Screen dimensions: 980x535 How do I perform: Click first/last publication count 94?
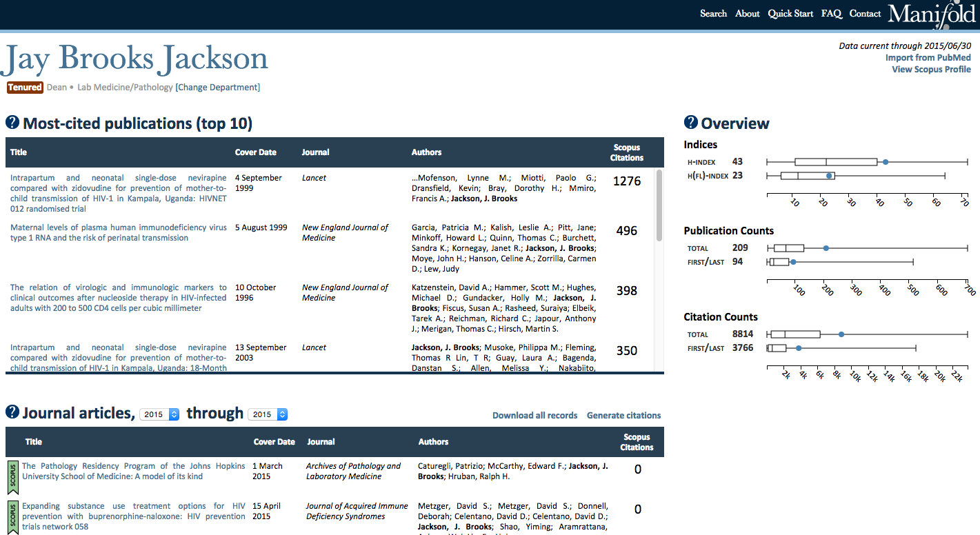click(x=737, y=262)
